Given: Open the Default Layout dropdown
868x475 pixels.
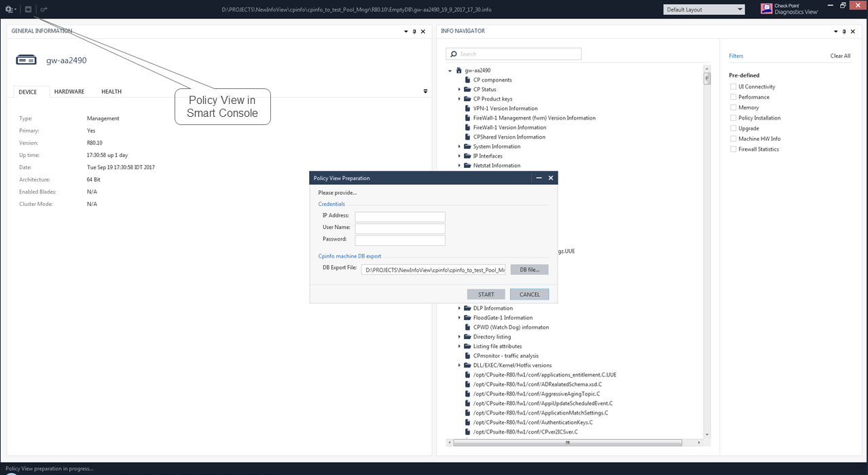Looking at the screenshot, I should [704, 10].
